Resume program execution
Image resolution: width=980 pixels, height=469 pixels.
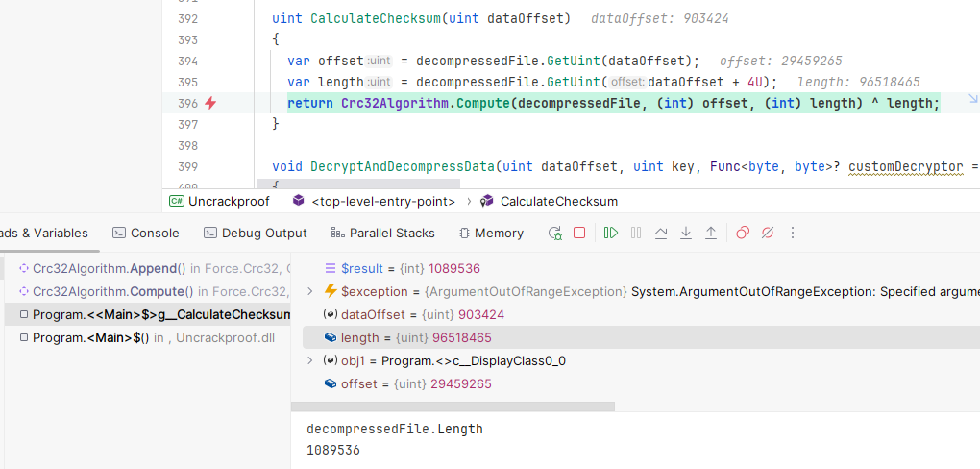click(610, 233)
